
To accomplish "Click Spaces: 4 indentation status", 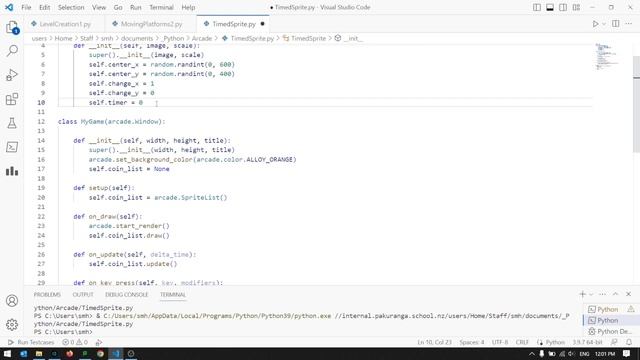I will coord(472,342).
